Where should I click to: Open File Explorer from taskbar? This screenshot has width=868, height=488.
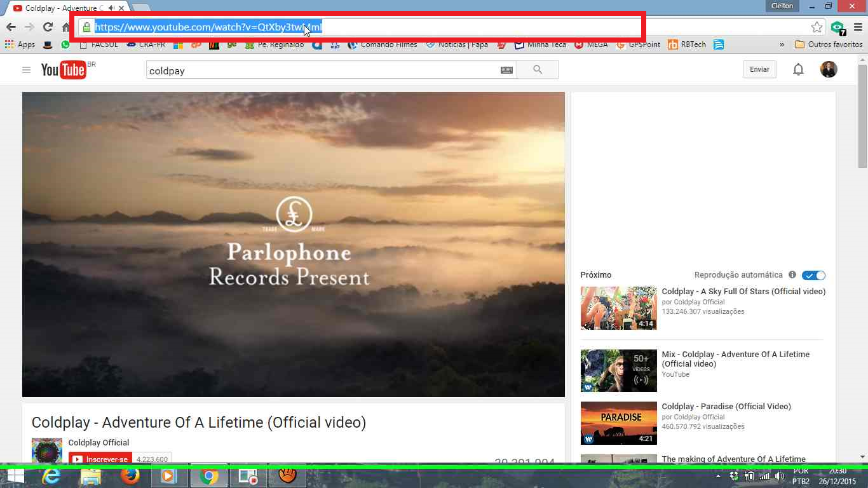[x=91, y=476]
